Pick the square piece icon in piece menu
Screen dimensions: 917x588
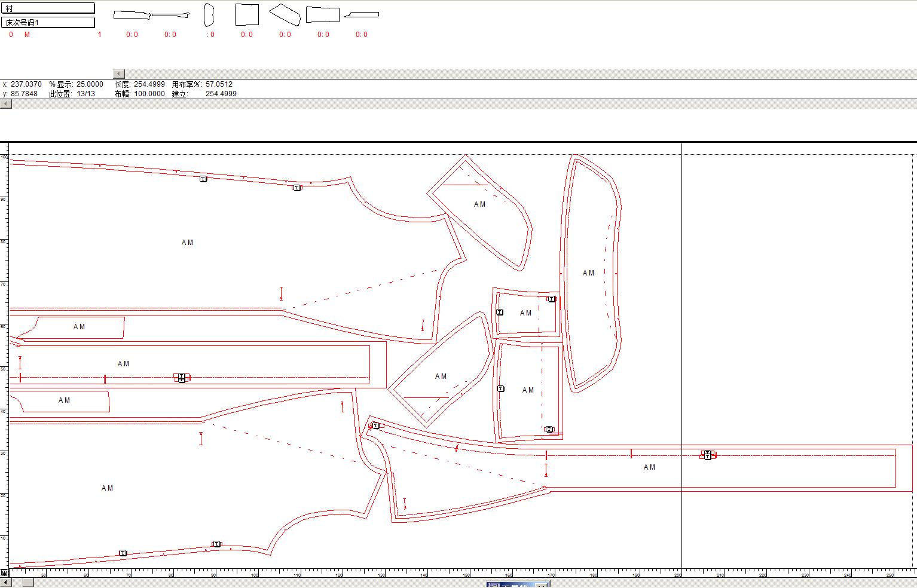[x=246, y=15]
